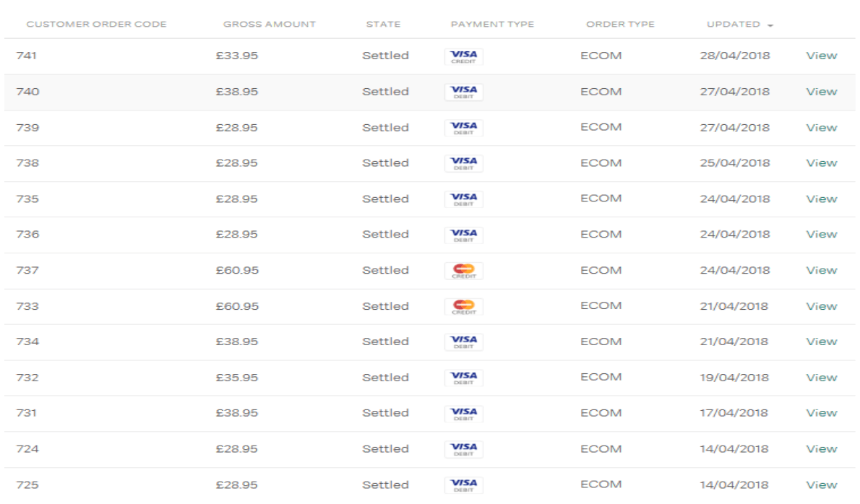
Task: Click the PAYMENT TYPE column header
Action: (492, 24)
